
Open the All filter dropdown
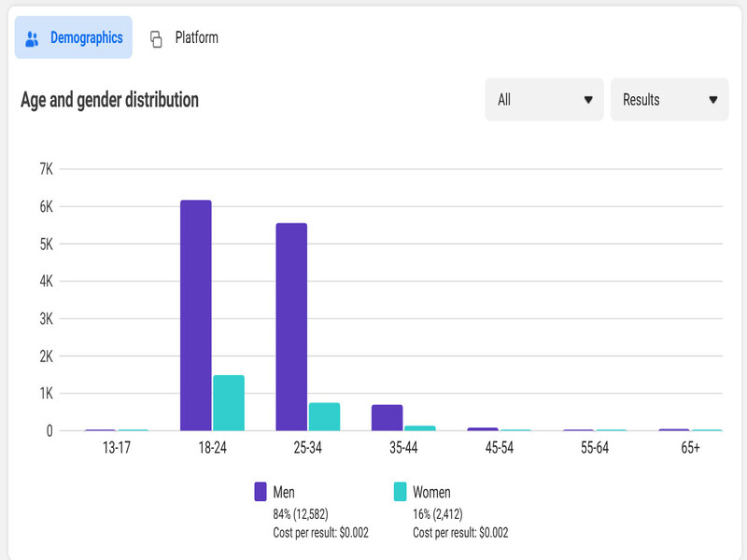[x=543, y=100]
